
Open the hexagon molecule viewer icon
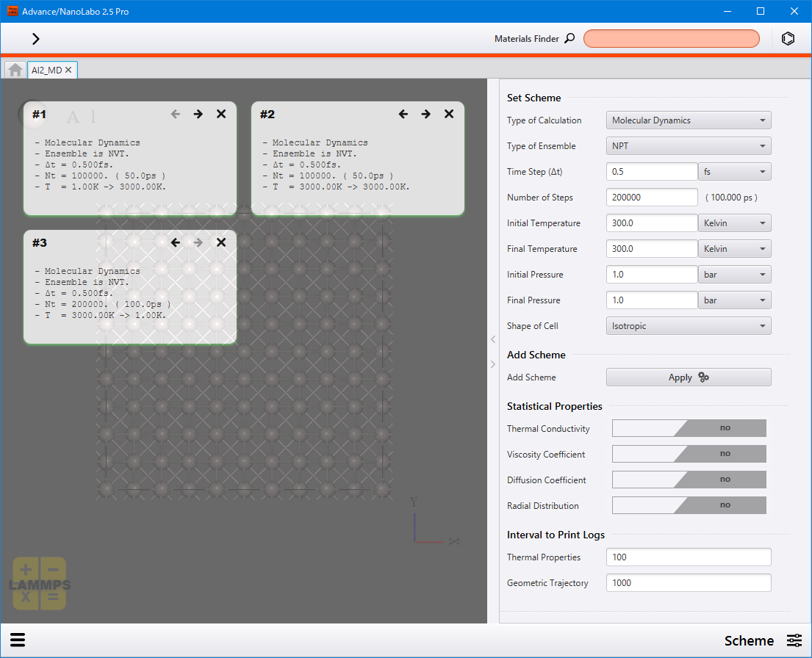click(788, 39)
